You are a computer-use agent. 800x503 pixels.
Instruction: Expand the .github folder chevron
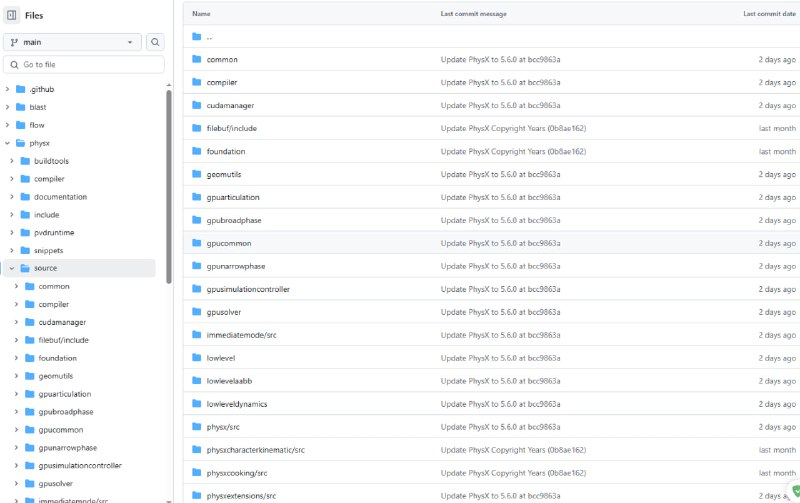coord(7,89)
